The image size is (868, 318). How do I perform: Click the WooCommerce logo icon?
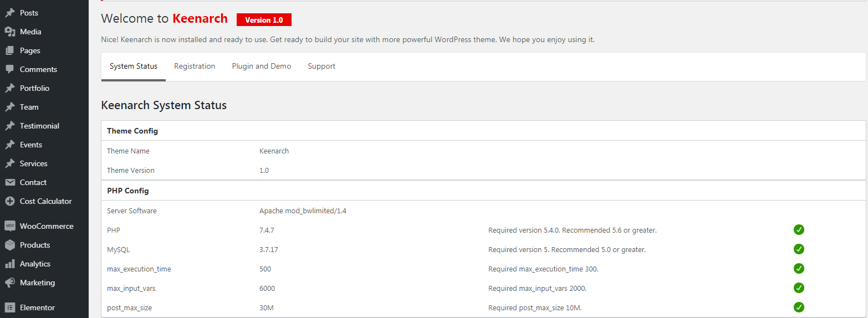point(9,226)
